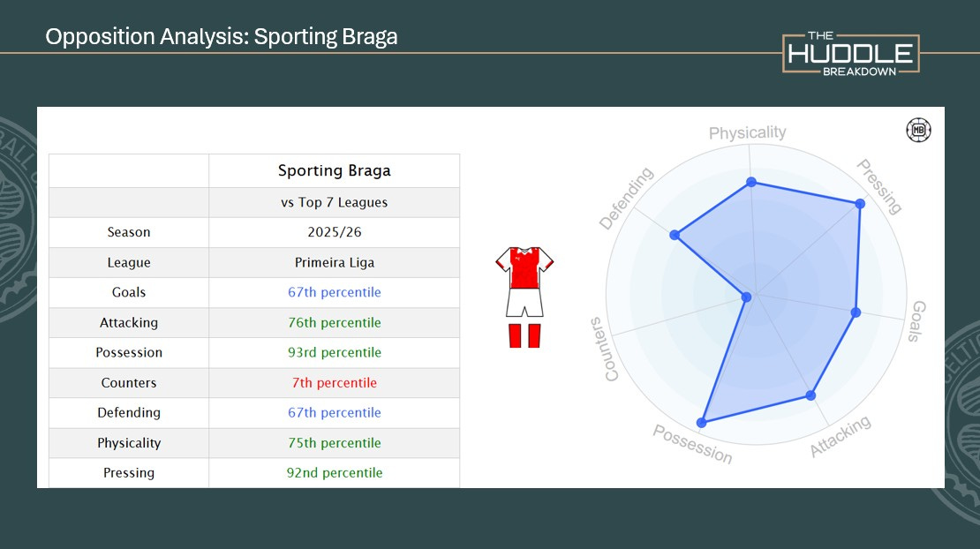Click the 93rd percentile Possession value
Screen dimensions: 980x549
334,353
